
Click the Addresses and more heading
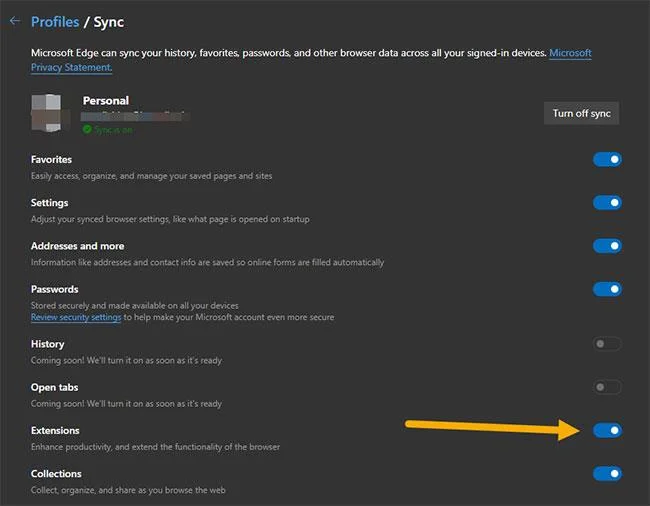[x=78, y=246]
